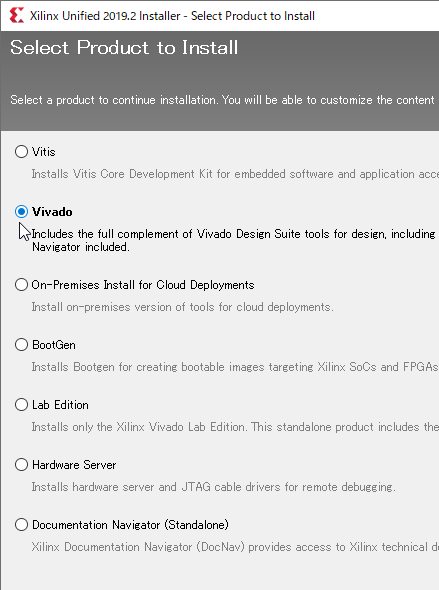
Task: Click the Xilinx logo in title bar
Action: (17, 16)
